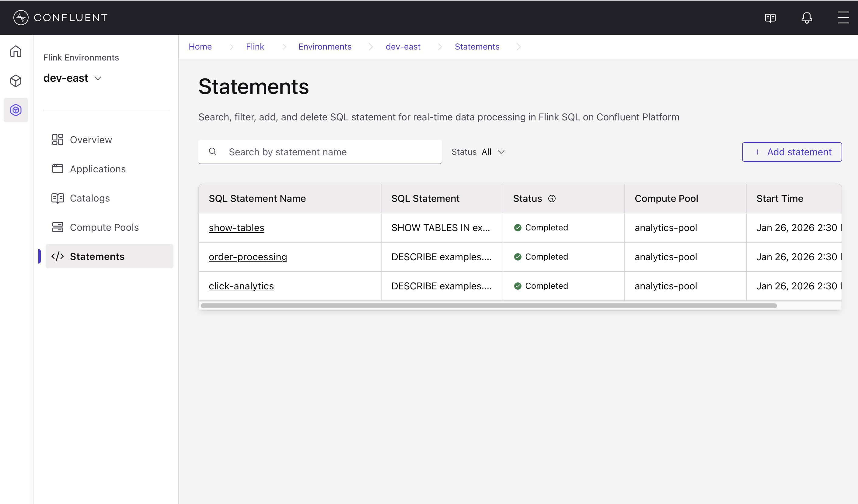This screenshot has width=858, height=504.
Task: Select the Flink hexagon icon in left rail
Action: [x=16, y=110]
